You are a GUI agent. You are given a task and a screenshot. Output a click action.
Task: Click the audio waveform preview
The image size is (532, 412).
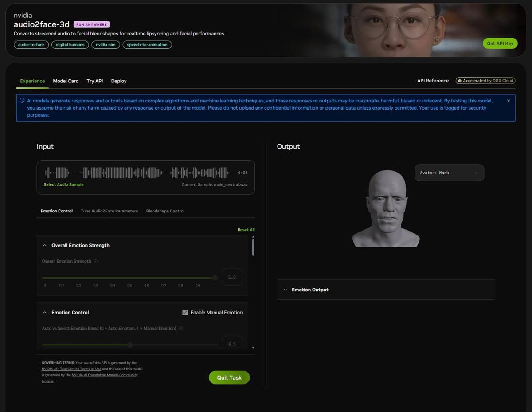tap(137, 173)
